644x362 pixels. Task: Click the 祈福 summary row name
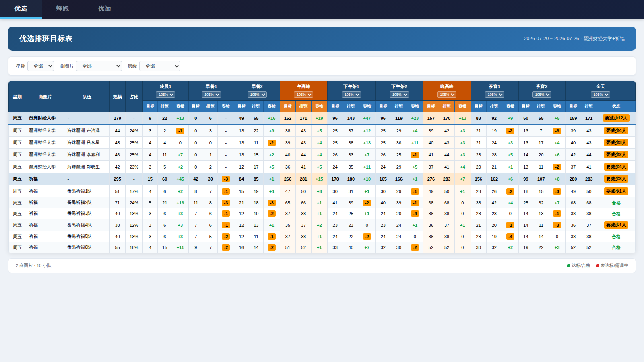33,179
